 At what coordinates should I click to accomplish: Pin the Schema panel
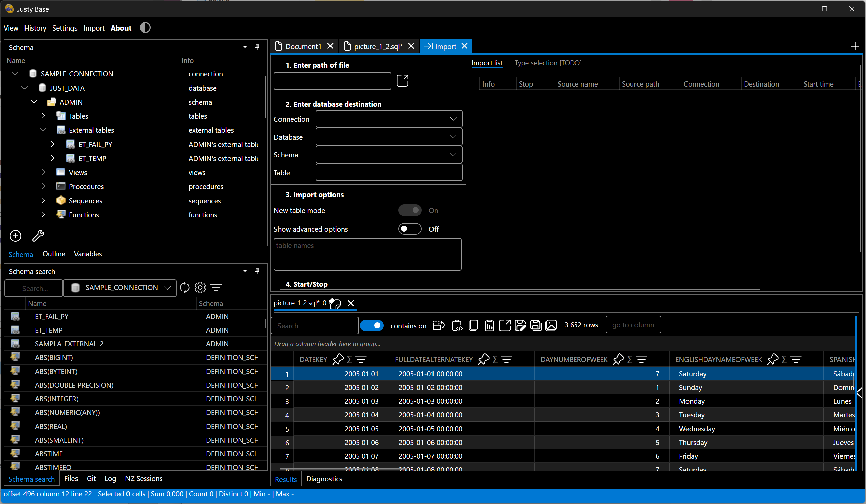pyautogui.click(x=257, y=47)
